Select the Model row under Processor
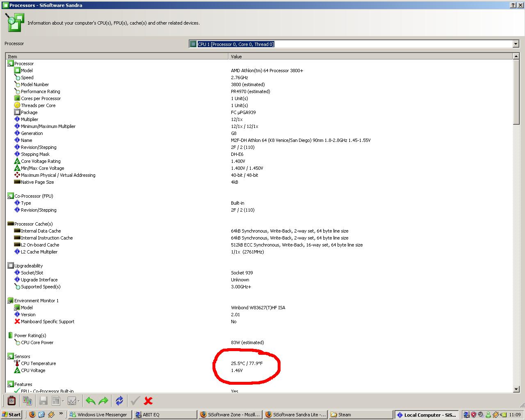The image size is (525, 420). pyautogui.click(x=259, y=71)
